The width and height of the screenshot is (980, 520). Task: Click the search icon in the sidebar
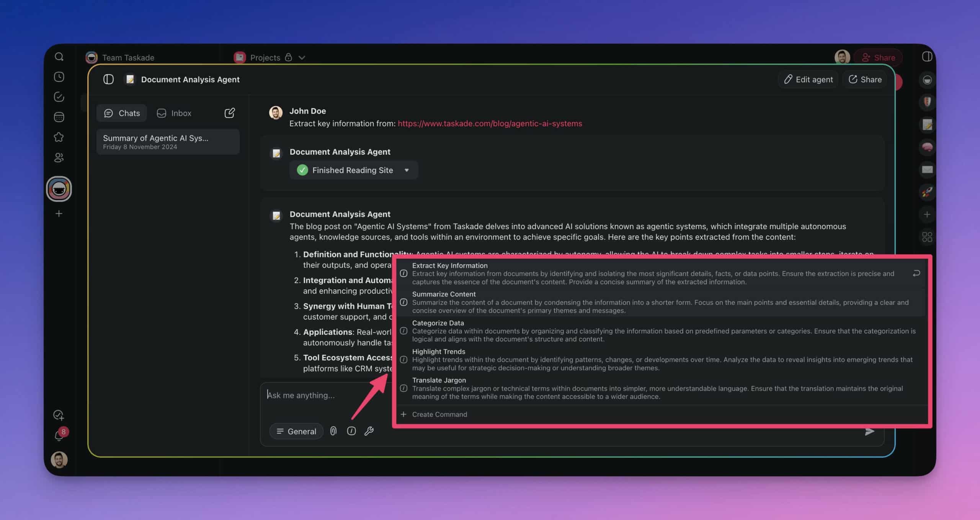pyautogui.click(x=58, y=57)
